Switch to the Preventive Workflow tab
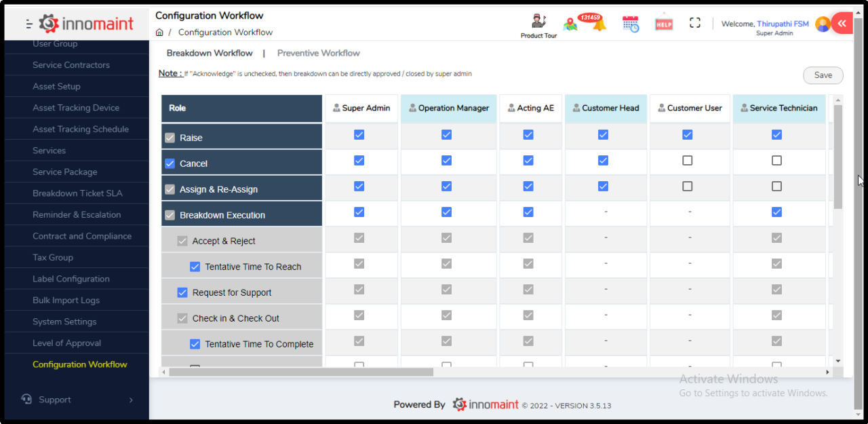Screen dimensions: 868x424 pyautogui.click(x=318, y=53)
